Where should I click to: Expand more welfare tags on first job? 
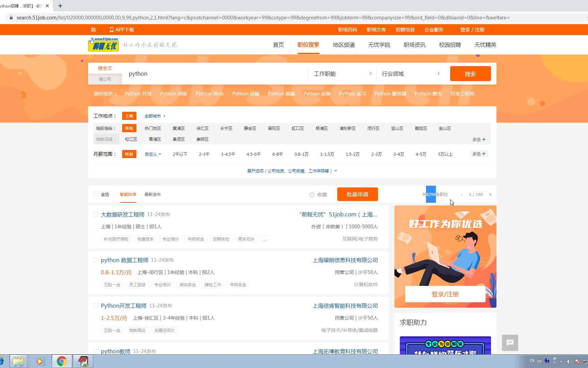pyautogui.click(x=265, y=239)
